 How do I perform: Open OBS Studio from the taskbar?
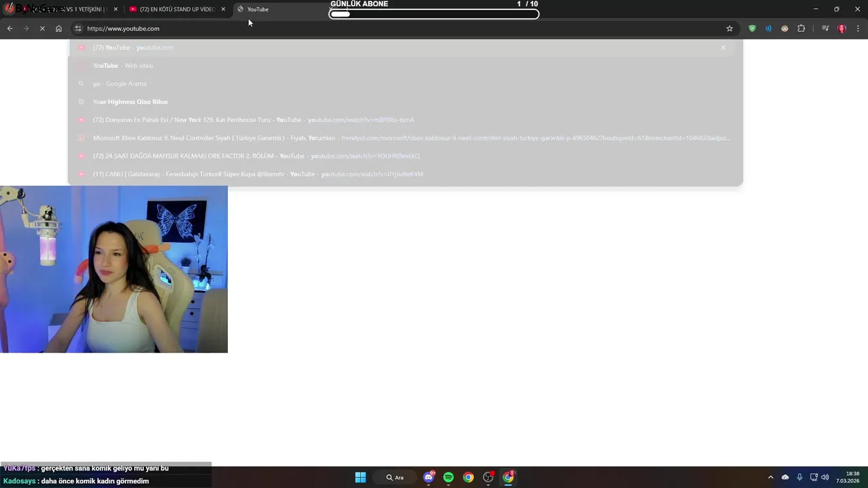(x=488, y=477)
